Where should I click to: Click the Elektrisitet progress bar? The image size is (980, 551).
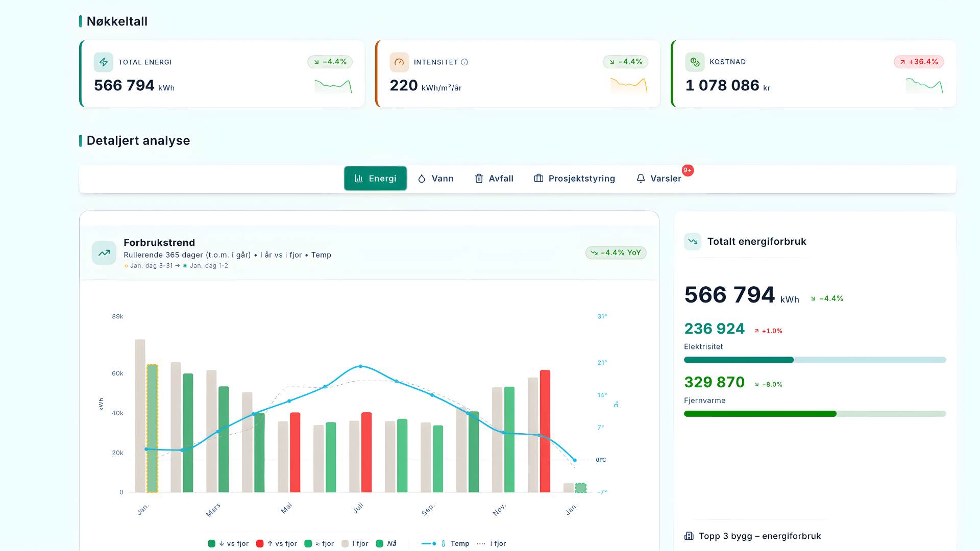(x=815, y=360)
